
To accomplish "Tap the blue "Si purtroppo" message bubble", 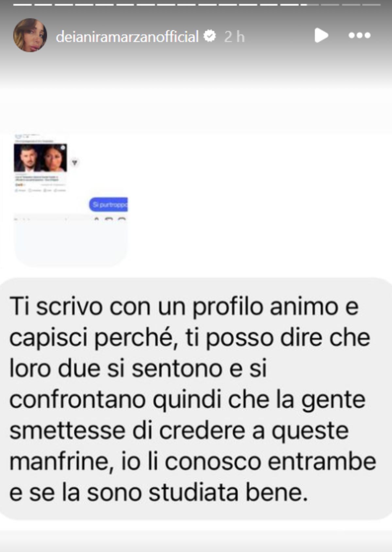I will [x=108, y=205].
